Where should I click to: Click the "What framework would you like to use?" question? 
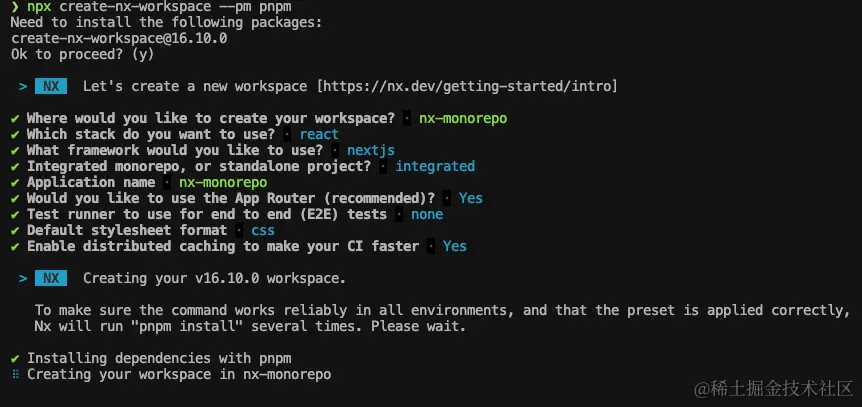coord(175,150)
